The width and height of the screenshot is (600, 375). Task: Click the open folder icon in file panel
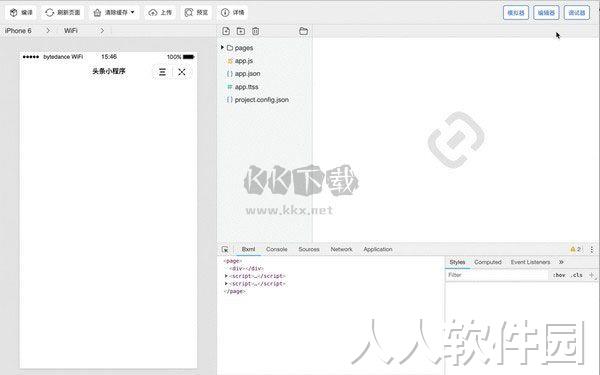pyautogui.click(x=303, y=31)
